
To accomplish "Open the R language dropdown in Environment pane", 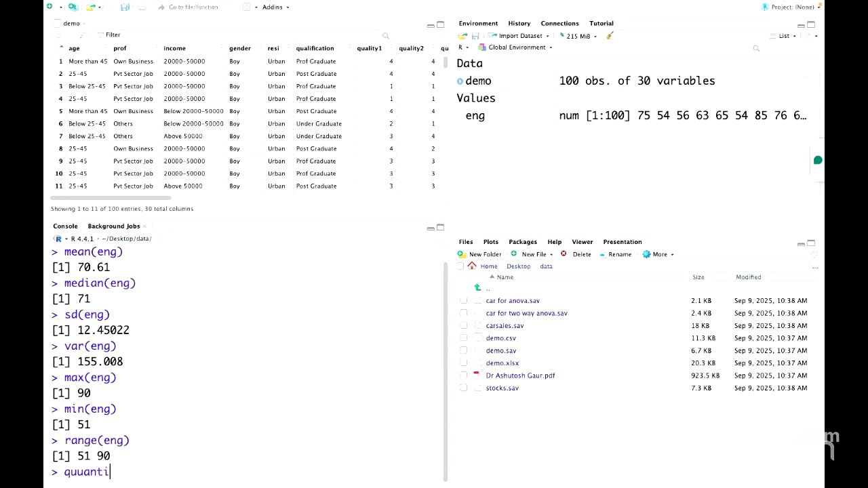I will click(463, 47).
